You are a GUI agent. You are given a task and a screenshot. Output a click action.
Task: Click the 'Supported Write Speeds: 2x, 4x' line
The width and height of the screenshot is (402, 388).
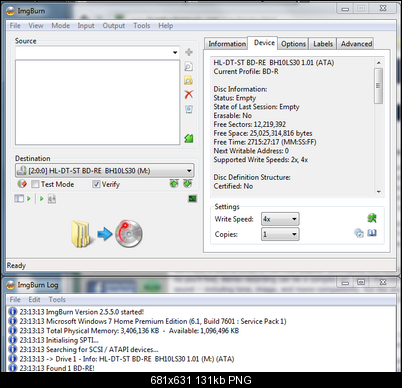tap(261, 160)
